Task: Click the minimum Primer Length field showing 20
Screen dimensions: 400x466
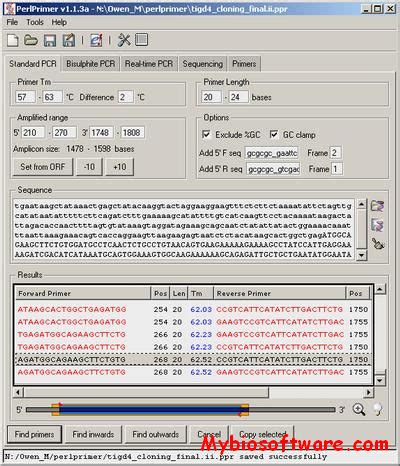Action: (211, 97)
